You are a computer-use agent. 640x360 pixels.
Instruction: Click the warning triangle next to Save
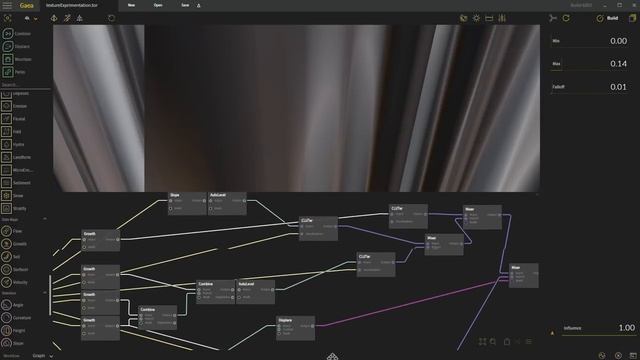pos(199,6)
